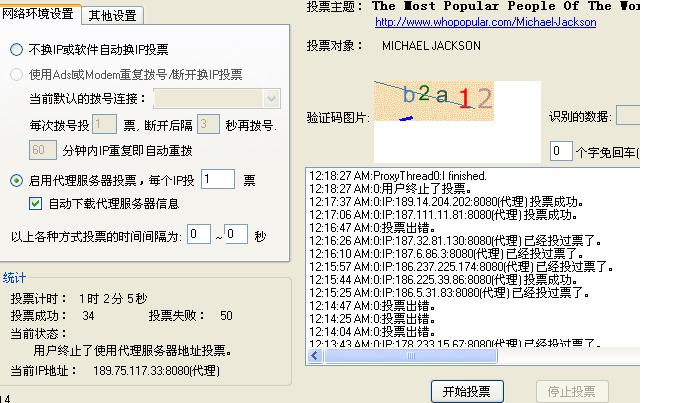Expand the 当前默认的拨号连接 dropdown
This screenshot has width=683, height=403.
pos(271,99)
